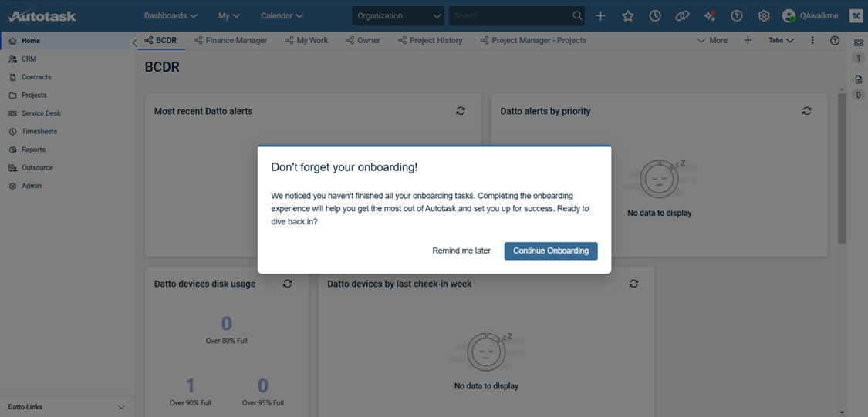Click Continue Onboarding button
The image size is (868, 417).
551,251
